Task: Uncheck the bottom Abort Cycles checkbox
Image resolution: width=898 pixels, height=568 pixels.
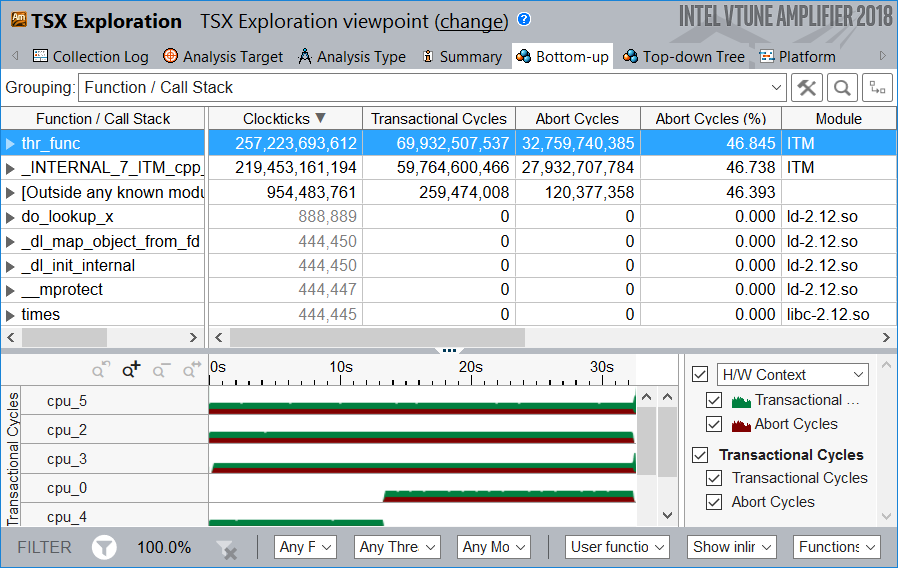Action: coord(714,502)
